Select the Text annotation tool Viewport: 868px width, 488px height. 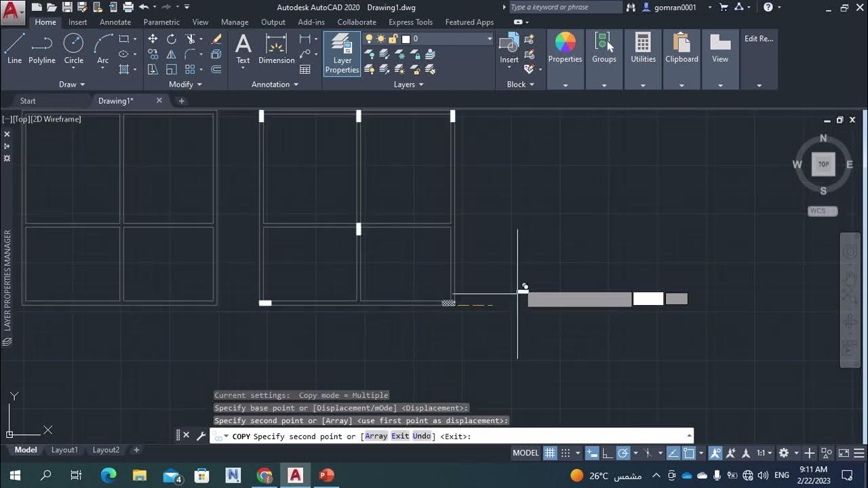pos(243,48)
